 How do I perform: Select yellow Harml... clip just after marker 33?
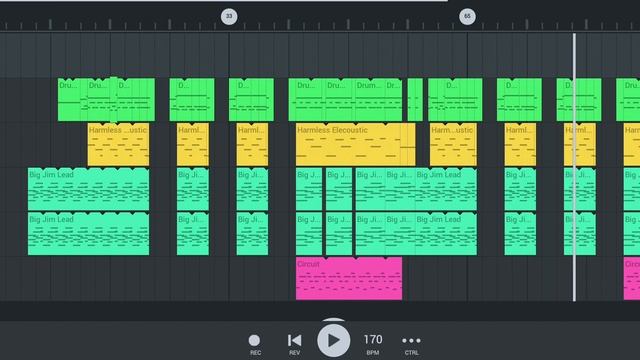252,144
